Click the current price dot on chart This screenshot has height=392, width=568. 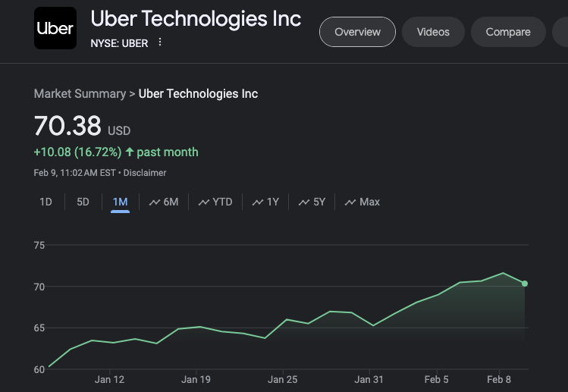tap(525, 284)
